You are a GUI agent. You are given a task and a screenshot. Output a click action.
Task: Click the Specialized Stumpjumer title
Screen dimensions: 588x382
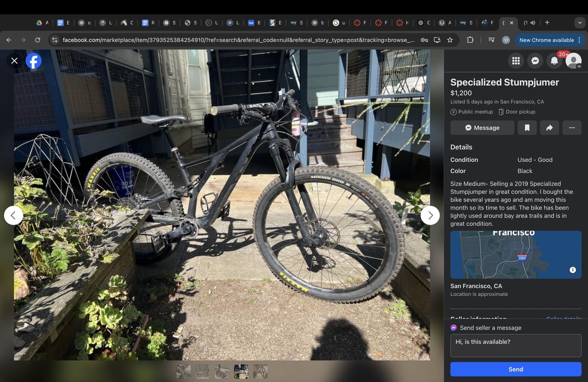504,82
